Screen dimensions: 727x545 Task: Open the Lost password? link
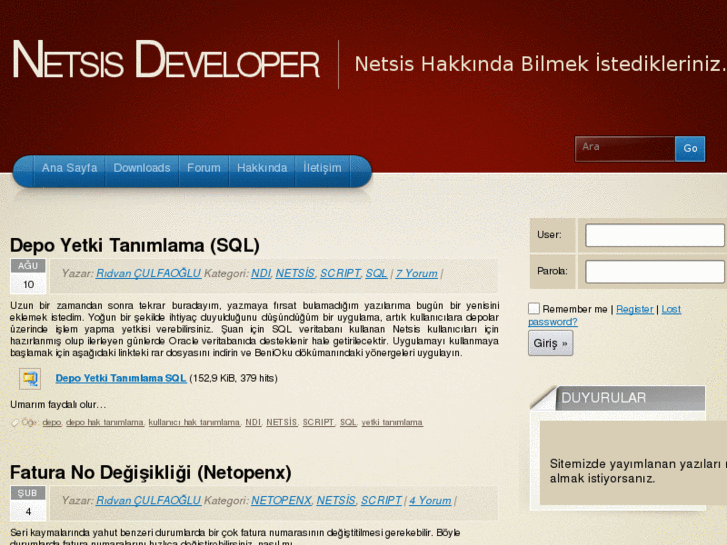tap(605, 315)
